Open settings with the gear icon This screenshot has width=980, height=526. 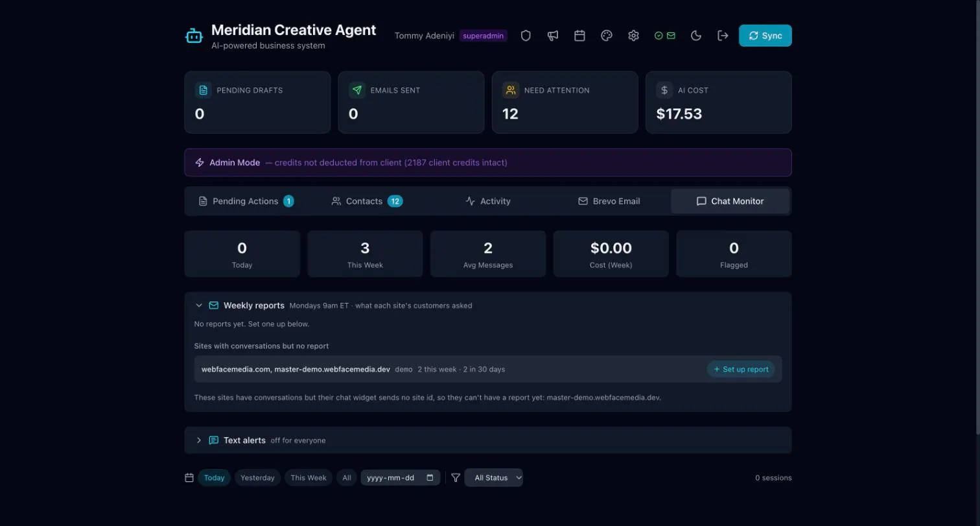(x=633, y=36)
